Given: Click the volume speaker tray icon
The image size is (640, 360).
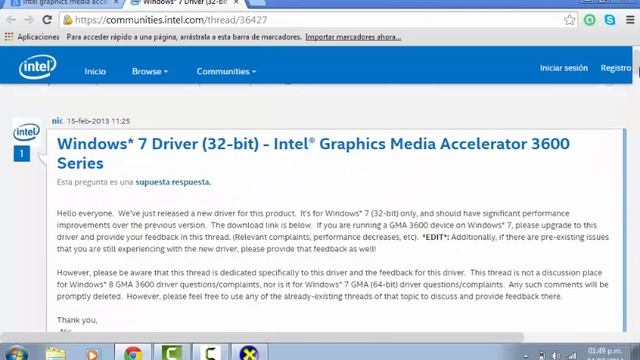Looking at the screenshot, I should click(x=556, y=356).
